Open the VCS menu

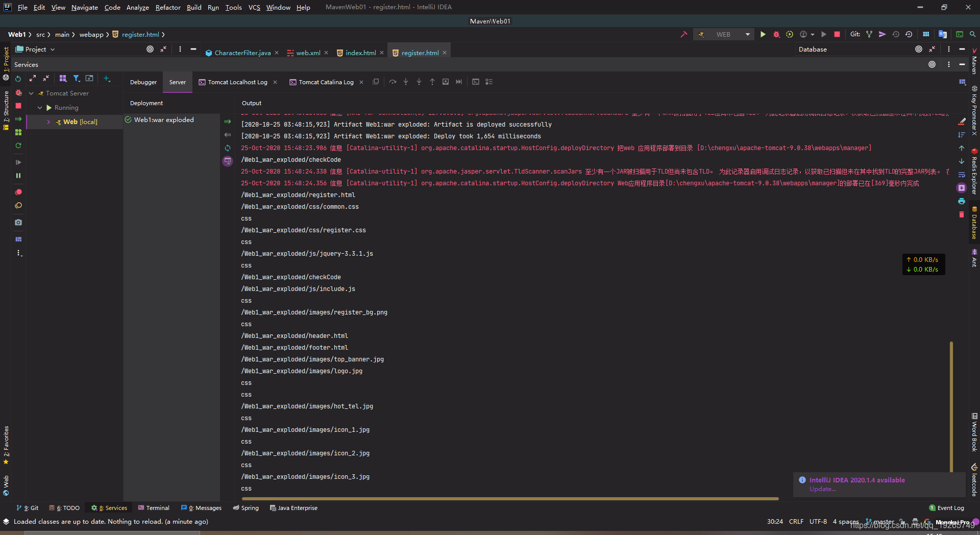(254, 7)
